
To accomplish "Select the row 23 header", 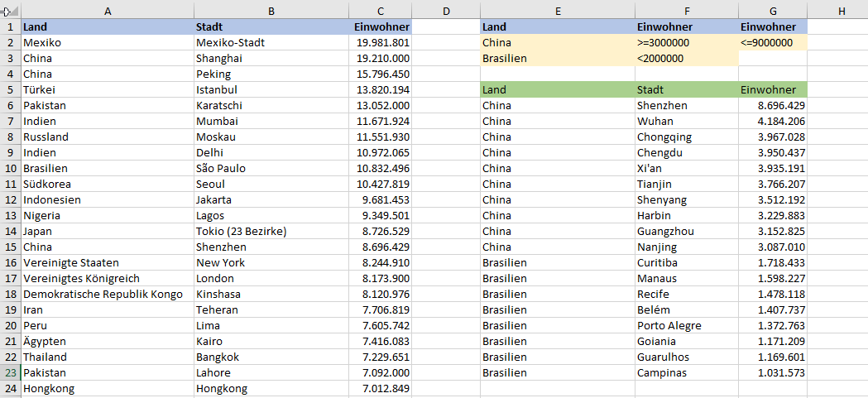I will coord(10,372).
